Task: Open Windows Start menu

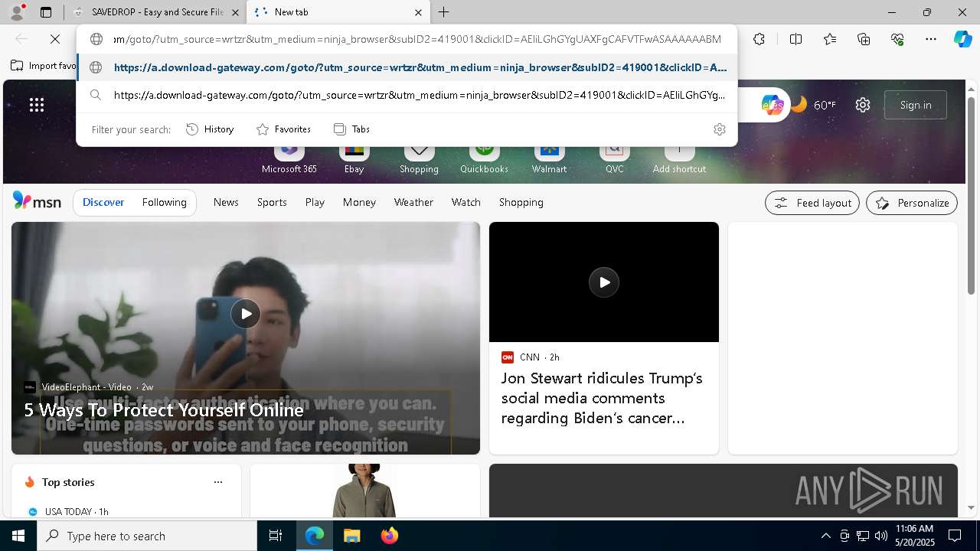Action: (x=18, y=536)
